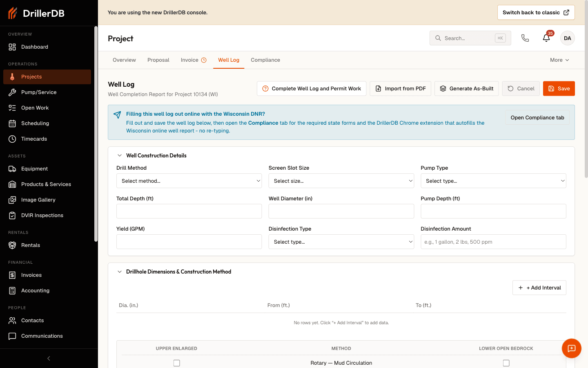Click Complete Well Log and Permit Work
The width and height of the screenshot is (588, 368).
312,89
